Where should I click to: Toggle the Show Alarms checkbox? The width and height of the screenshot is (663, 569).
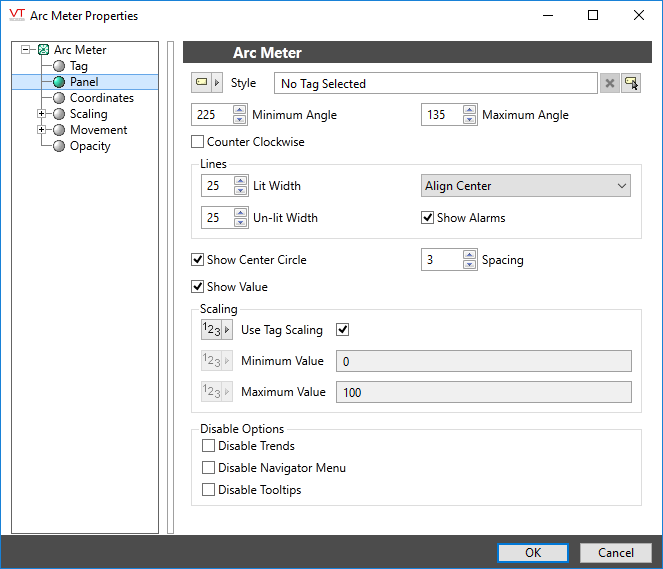428,218
